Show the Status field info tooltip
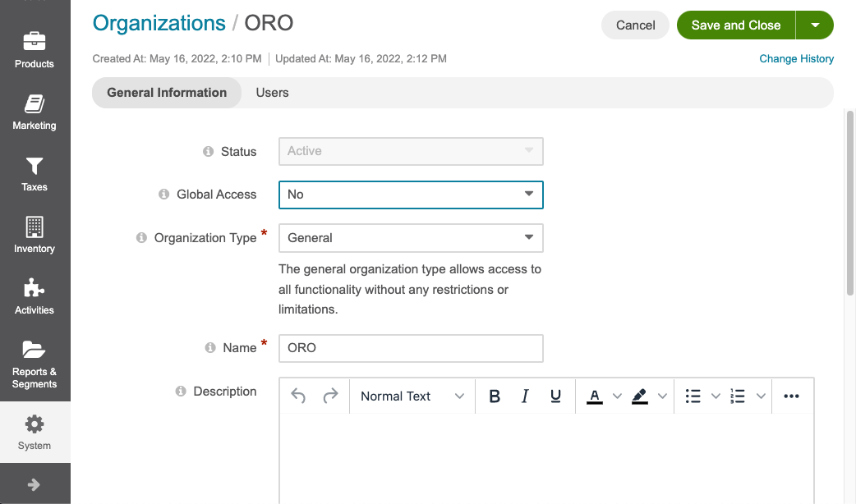The width and height of the screenshot is (856, 504). (208, 152)
